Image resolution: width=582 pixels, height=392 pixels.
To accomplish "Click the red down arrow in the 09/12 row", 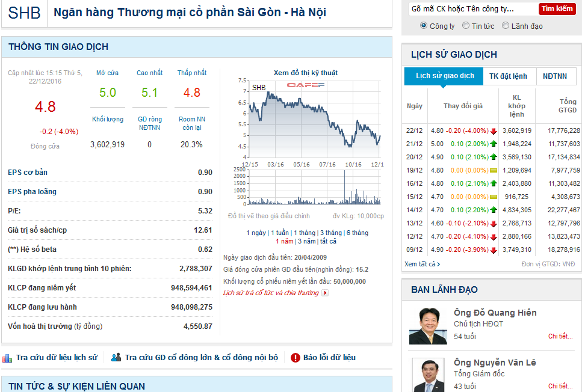I will click(494, 250).
